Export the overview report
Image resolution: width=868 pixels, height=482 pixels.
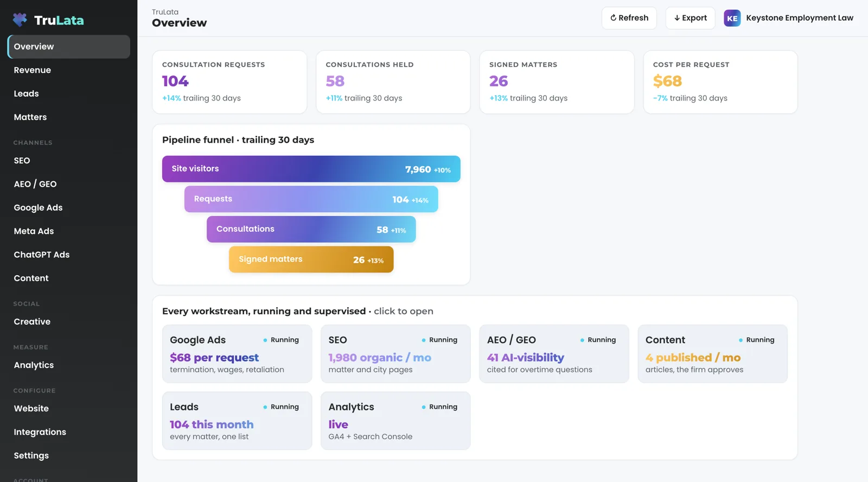pos(690,18)
